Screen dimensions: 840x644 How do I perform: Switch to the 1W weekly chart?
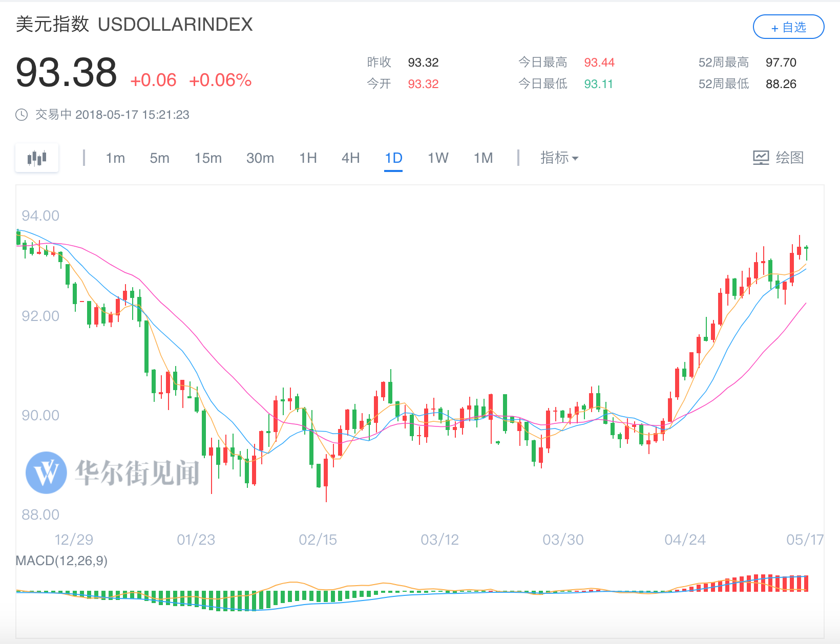click(x=438, y=158)
